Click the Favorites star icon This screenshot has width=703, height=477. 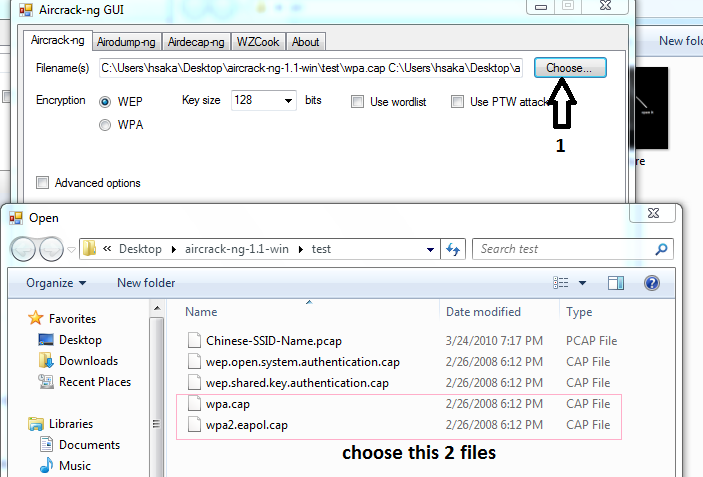(x=35, y=318)
